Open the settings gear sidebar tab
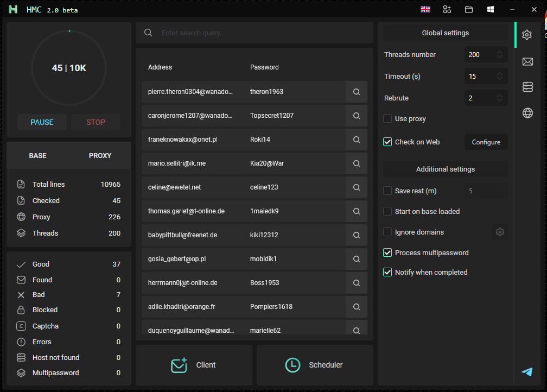The width and height of the screenshot is (547, 392). pyautogui.click(x=527, y=35)
